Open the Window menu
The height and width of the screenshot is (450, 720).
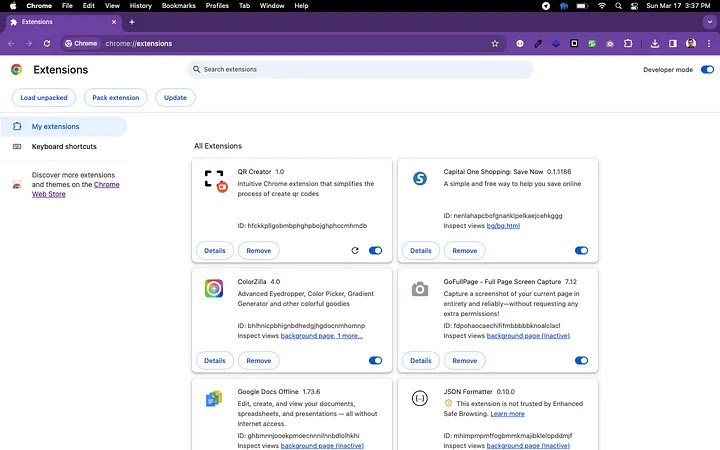(x=272, y=6)
